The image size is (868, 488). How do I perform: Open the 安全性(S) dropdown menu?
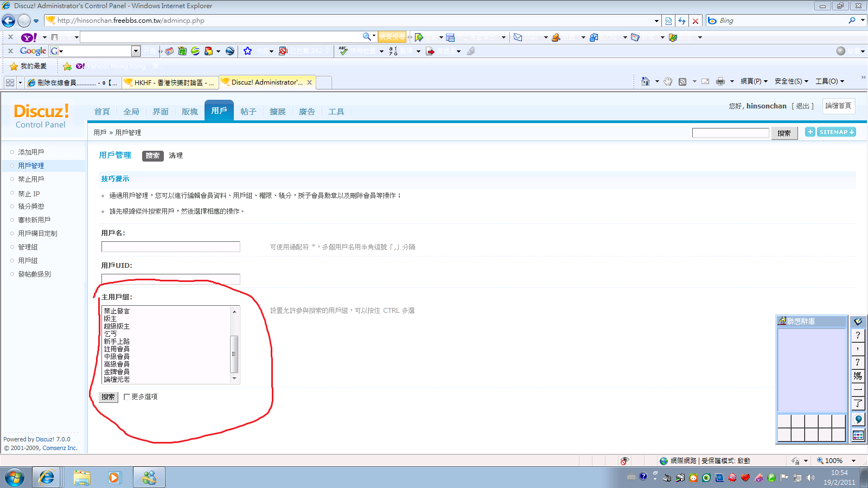tap(791, 81)
